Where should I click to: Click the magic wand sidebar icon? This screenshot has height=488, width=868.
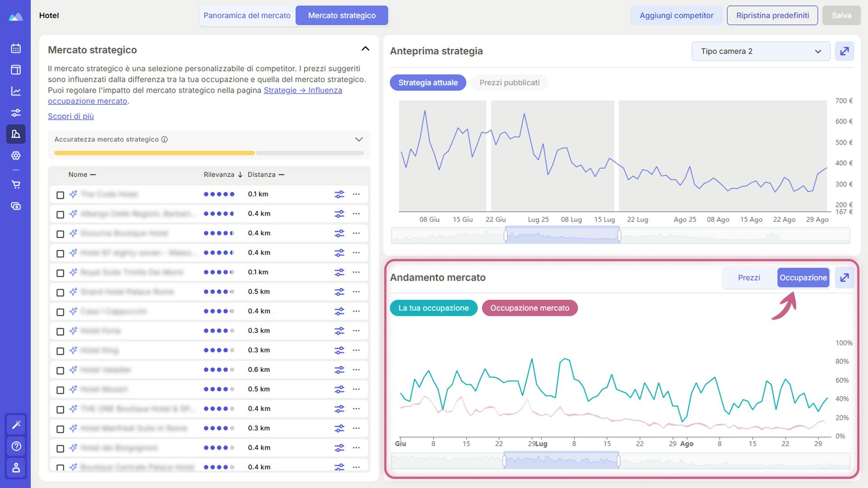point(16,424)
